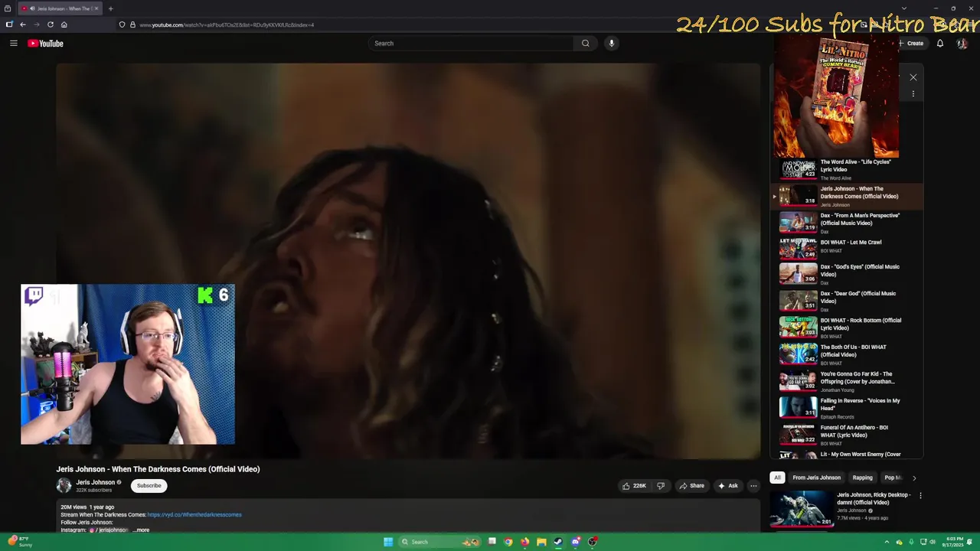Play You're Gonna Go Far Kid cover

847,381
